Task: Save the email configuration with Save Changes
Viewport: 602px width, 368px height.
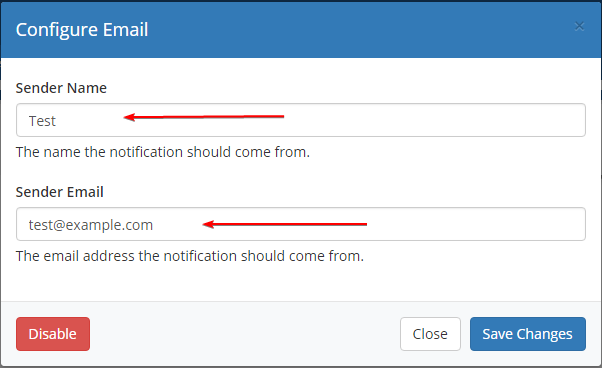Action: click(x=528, y=334)
